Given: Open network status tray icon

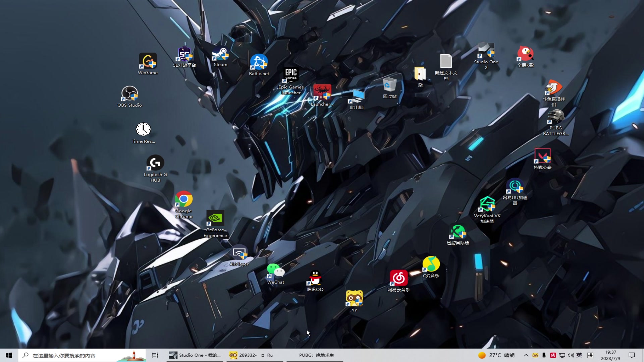Looking at the screenshot, I should tap(562, 355).
